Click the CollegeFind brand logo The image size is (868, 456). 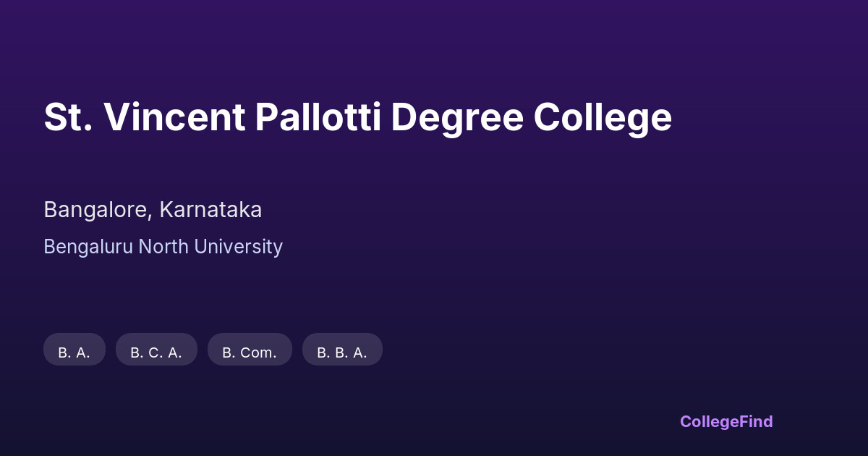[726, 421]
